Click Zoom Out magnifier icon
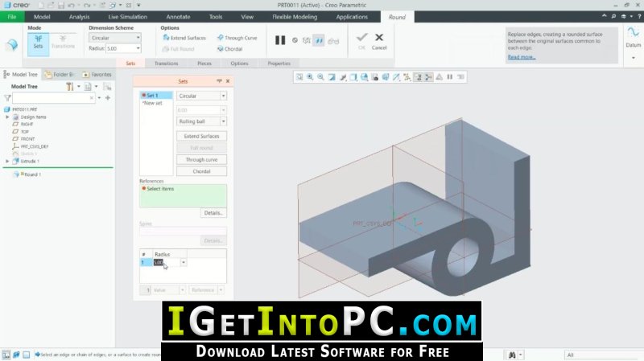 point(320,77)
